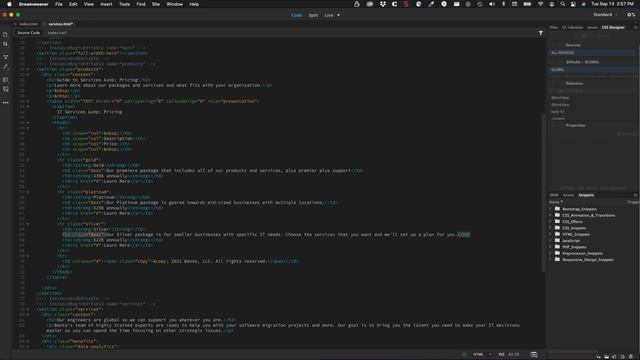Open the Site menu
The image size is (640, 360).
[156, 4]
